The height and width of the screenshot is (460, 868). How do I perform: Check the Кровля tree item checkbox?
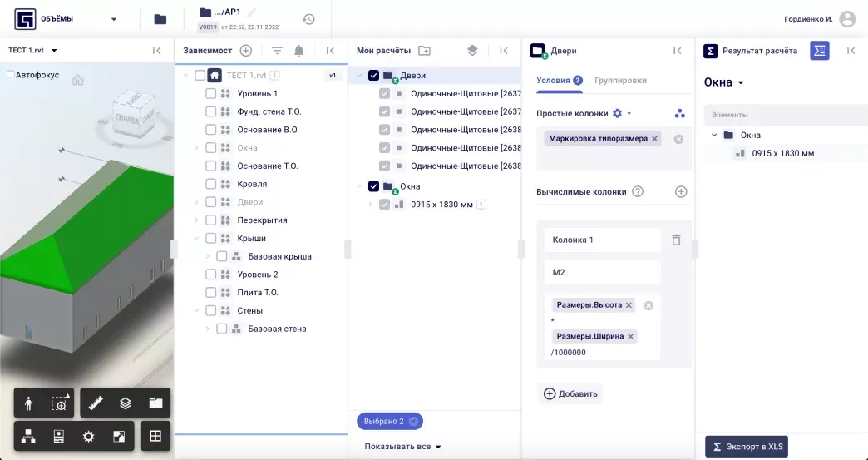point(211,184)
